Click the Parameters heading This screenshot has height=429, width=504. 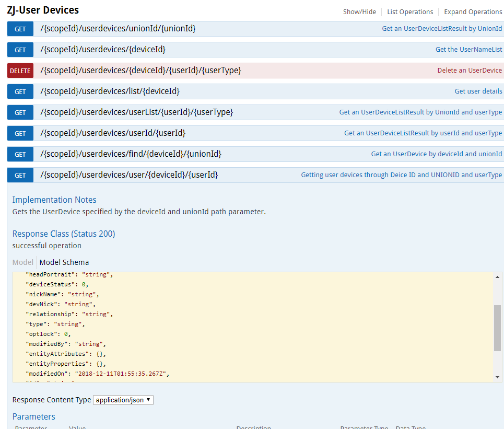pyautogui.click(x=34, y=417)
